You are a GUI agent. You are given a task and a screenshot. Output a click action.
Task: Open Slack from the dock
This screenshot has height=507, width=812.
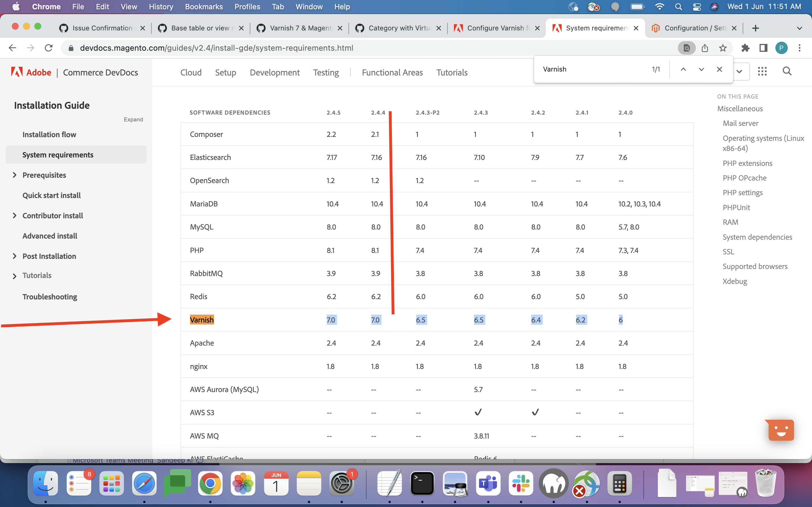(x=521, y=483)
